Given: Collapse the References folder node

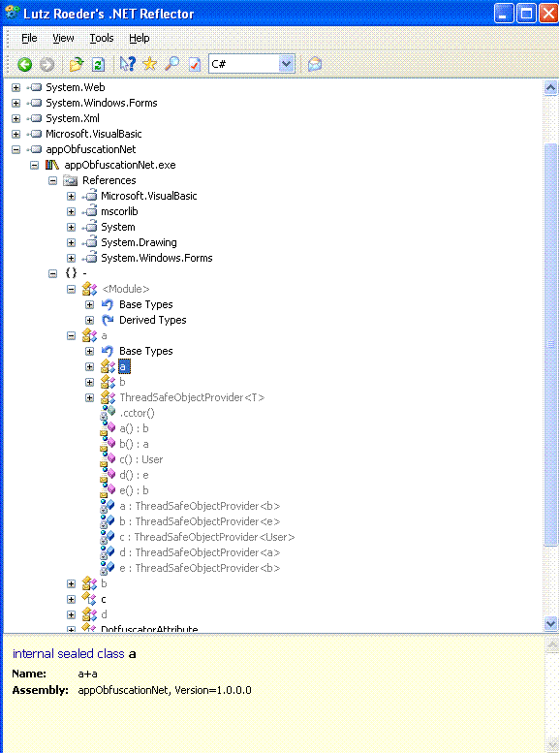Looking at the screenshot, I should tap(53, 180).
